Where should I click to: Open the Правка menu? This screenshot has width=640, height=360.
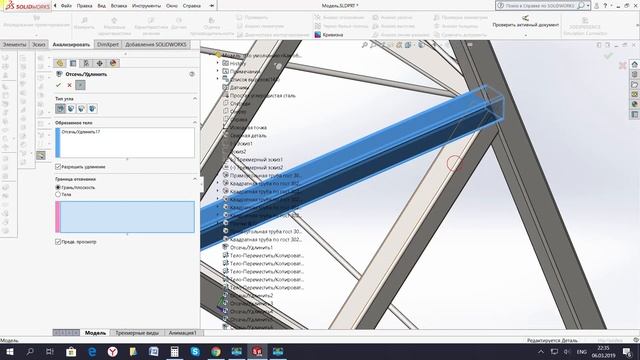point(84,6)
